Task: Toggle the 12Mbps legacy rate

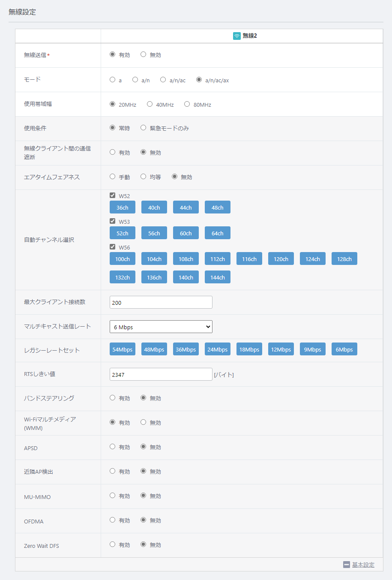Action: point(281,349)
